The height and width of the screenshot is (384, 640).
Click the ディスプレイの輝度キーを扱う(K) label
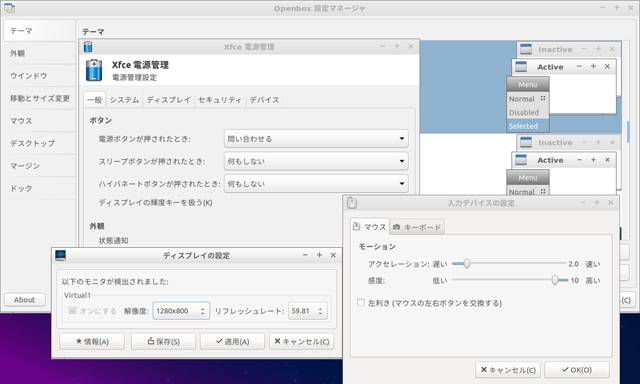(x=156, y=202)
